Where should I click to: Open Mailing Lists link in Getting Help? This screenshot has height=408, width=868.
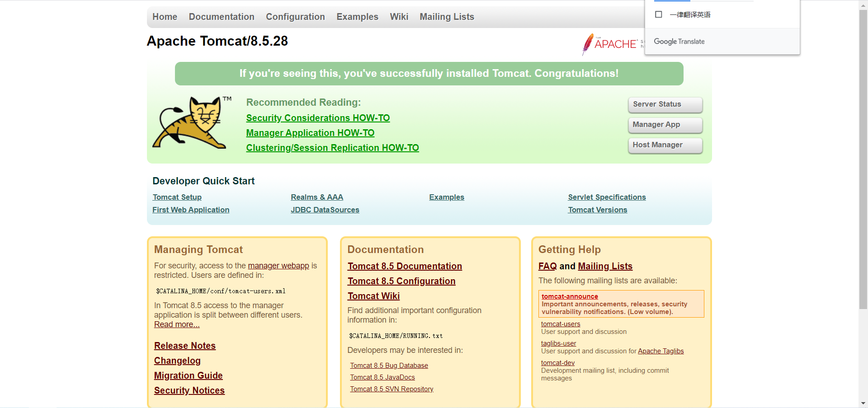point(605,266)
